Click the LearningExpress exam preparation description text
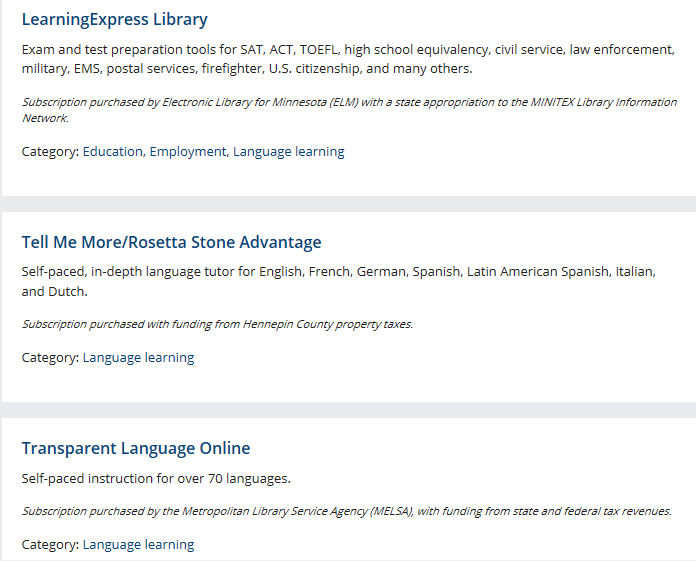Screen dimensions: 696x561 348,59
